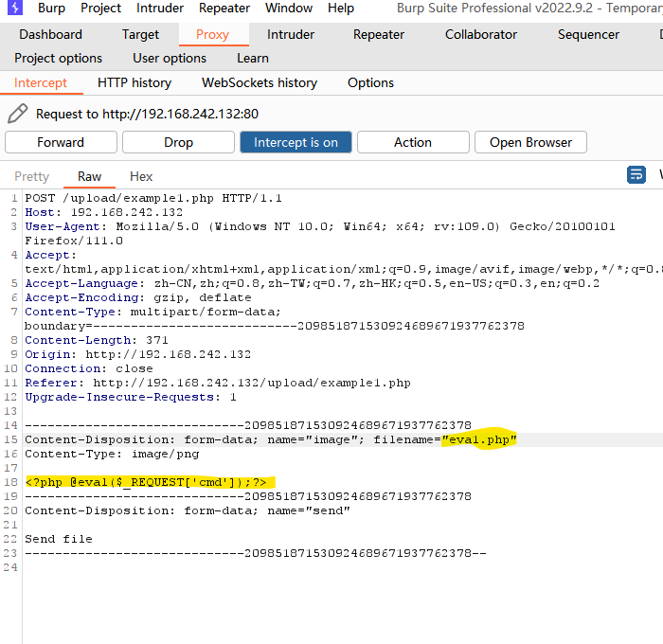The width and height of the screenshot is (663, 644).
Task: Open the Collaborator tab
Action: tap(481, 34)
